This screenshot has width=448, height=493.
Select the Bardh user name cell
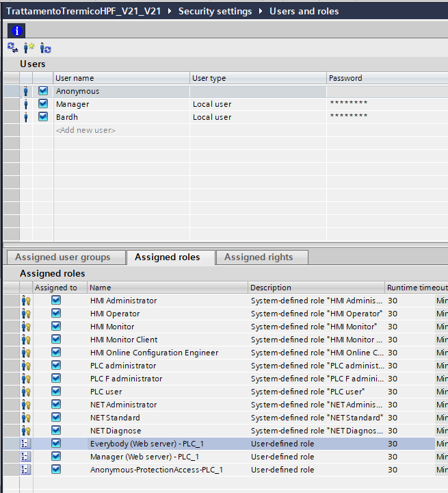[122, 117]
